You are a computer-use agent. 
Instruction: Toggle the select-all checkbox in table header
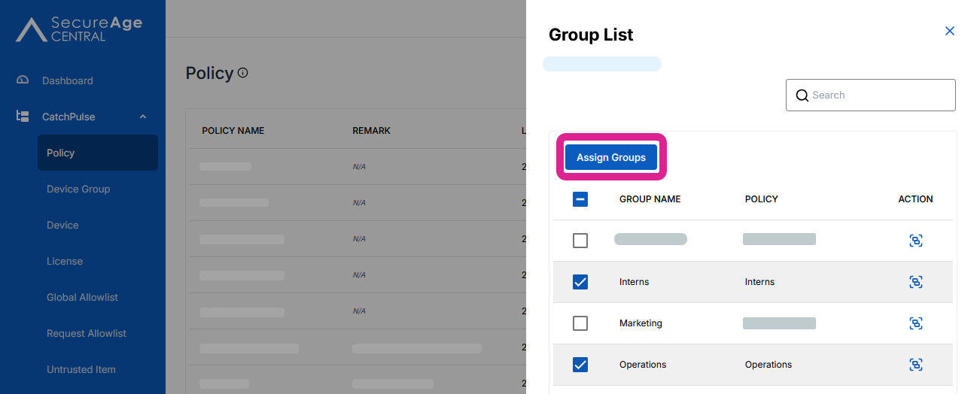(580, 199)
